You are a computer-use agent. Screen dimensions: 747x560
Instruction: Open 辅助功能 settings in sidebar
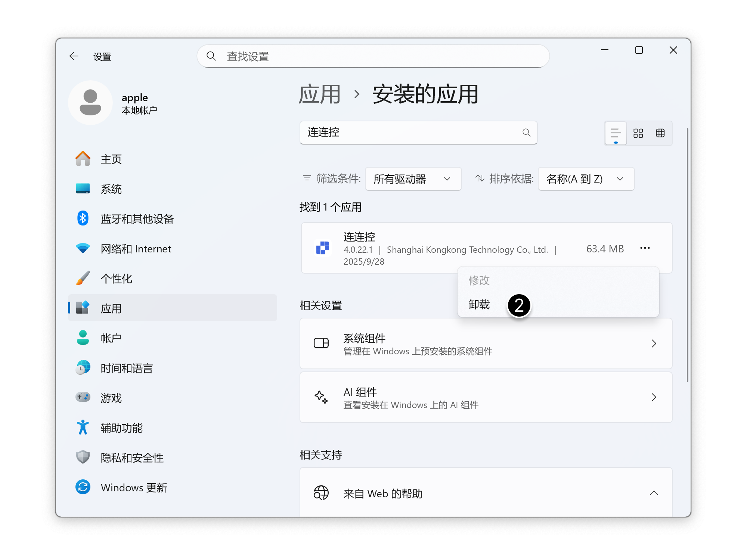(x=122, y=428)
